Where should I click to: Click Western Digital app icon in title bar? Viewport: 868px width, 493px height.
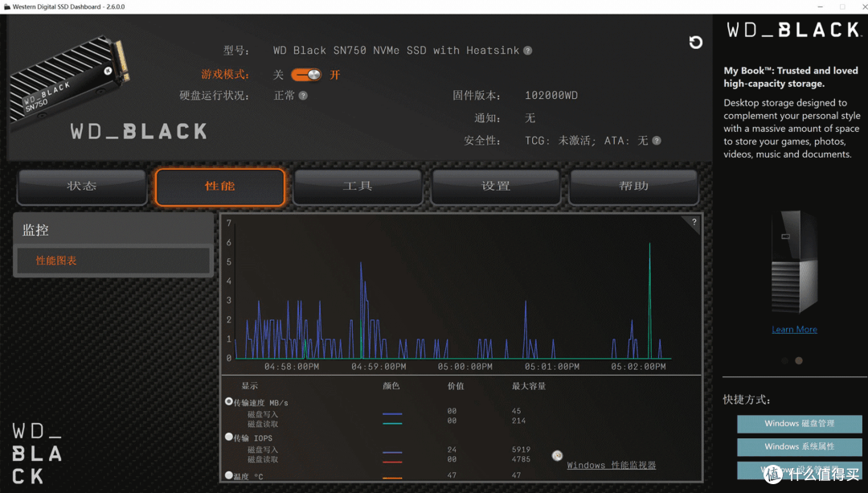coord(6,6)
